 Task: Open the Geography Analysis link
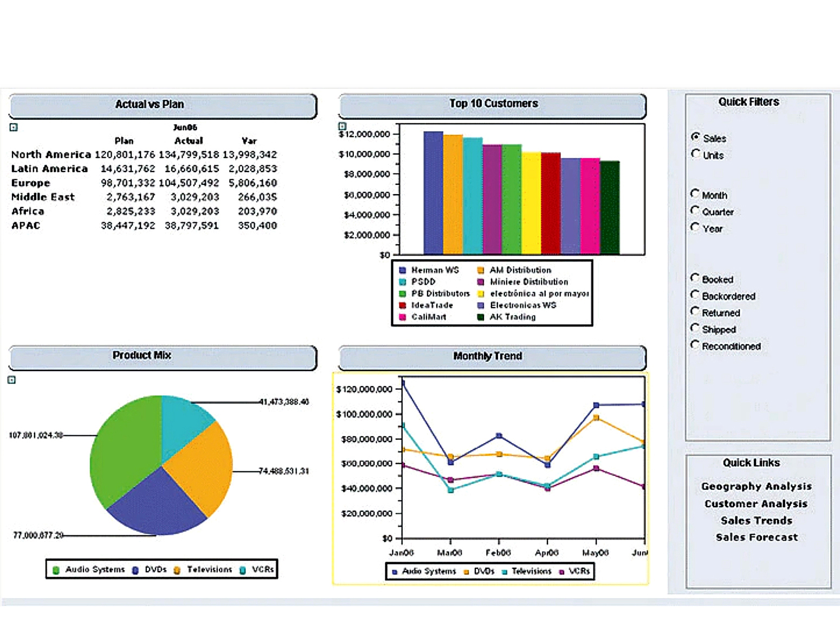[x=757, y=486]
